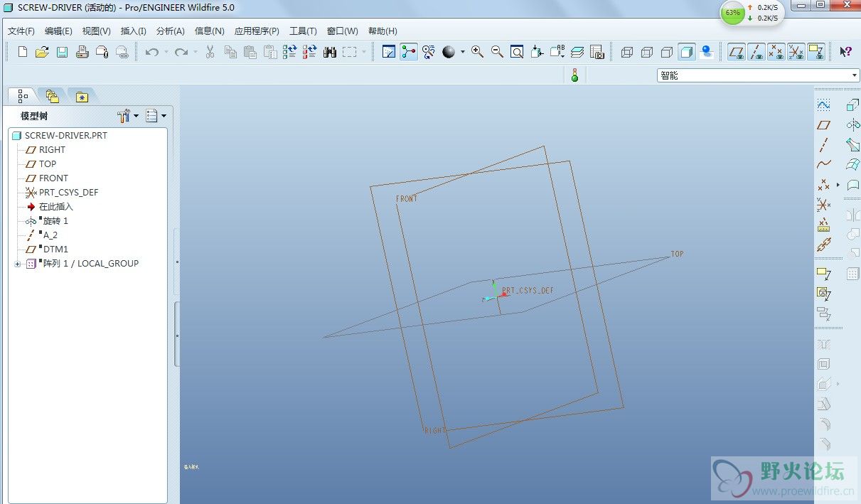The width and height of the screenshot is (861, 504).
Task: Select the Extrude tool in right toolbar
Action: click(x=852, y=105)
